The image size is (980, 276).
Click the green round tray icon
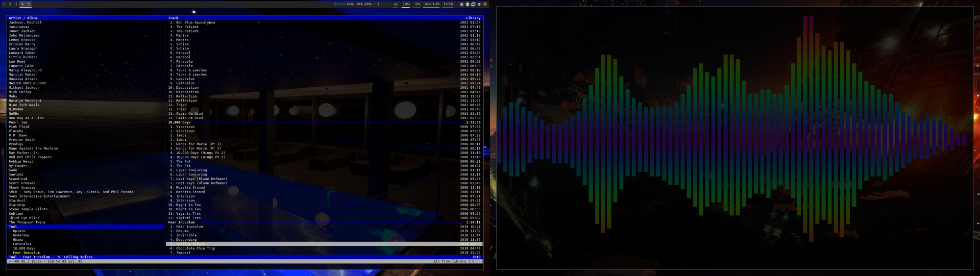tap(467, 4)
